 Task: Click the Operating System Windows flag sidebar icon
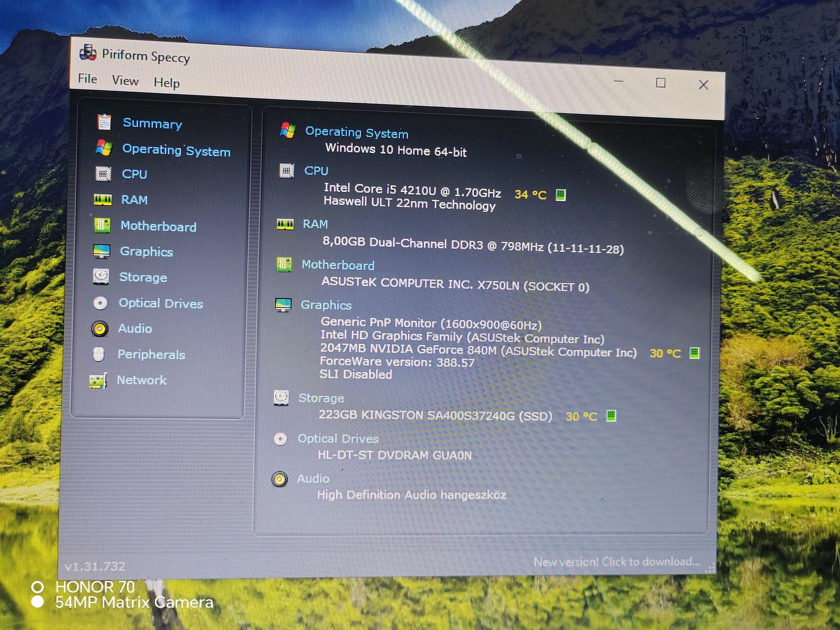pyautogui.click(x=103, y=148)
